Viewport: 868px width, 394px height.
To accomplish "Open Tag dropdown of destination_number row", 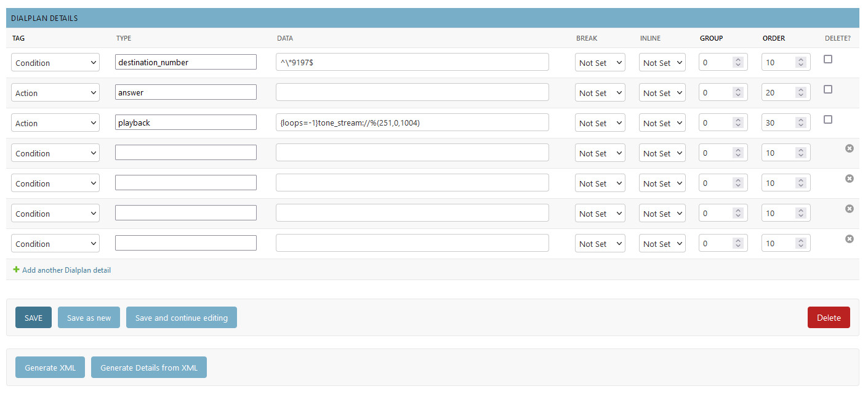I will click(x=55, y=63).
